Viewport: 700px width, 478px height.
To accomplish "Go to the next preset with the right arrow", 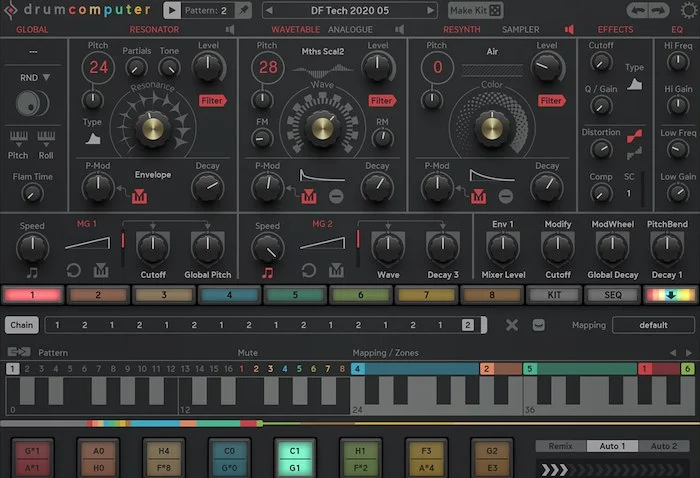I will pyautogui.click(x=430, y=10).
